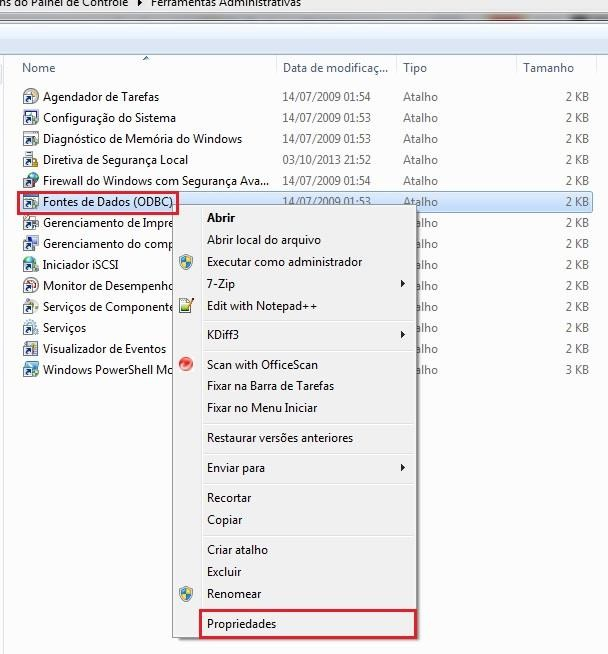Choose Scan with OfficeScan

pyautogui.click(x=262, y=365)
